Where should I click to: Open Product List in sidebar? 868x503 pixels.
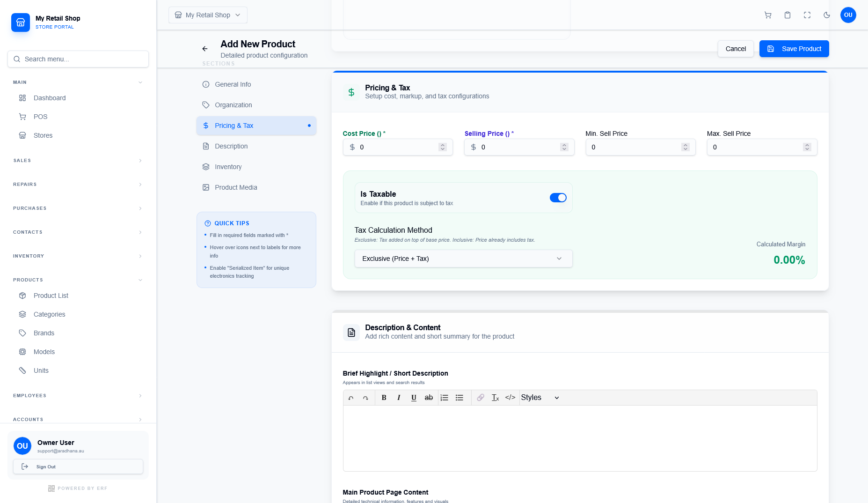pyautogui.click(x=78, y=296)
